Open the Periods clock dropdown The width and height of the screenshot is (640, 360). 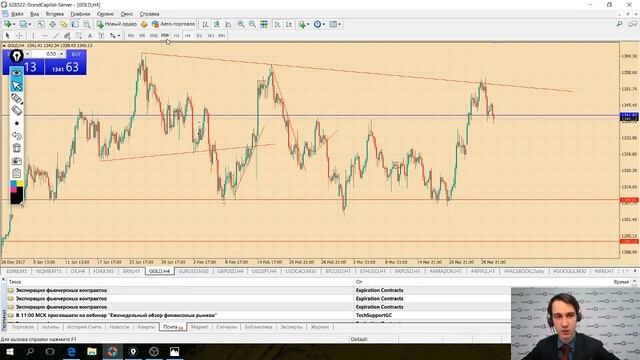pos(319,24)
